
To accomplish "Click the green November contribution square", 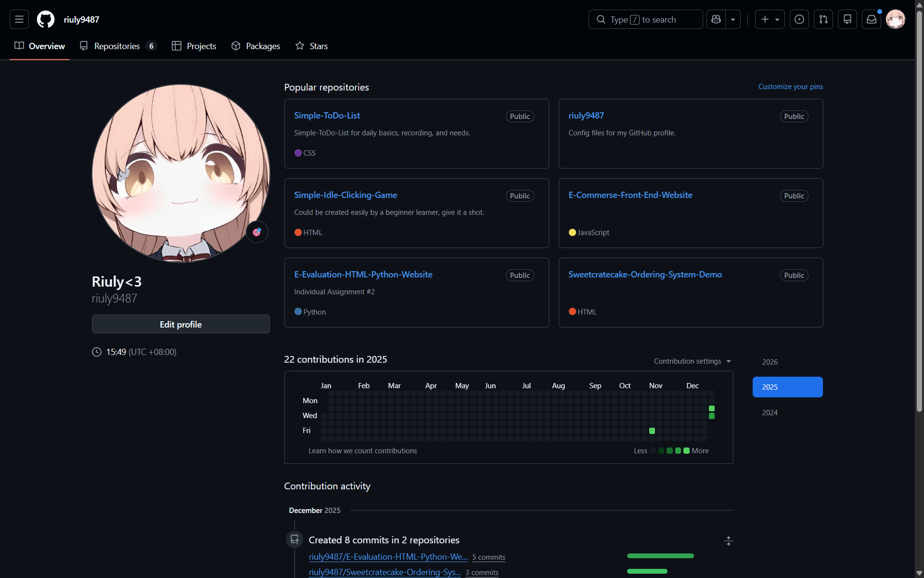I will pos(652,431).
